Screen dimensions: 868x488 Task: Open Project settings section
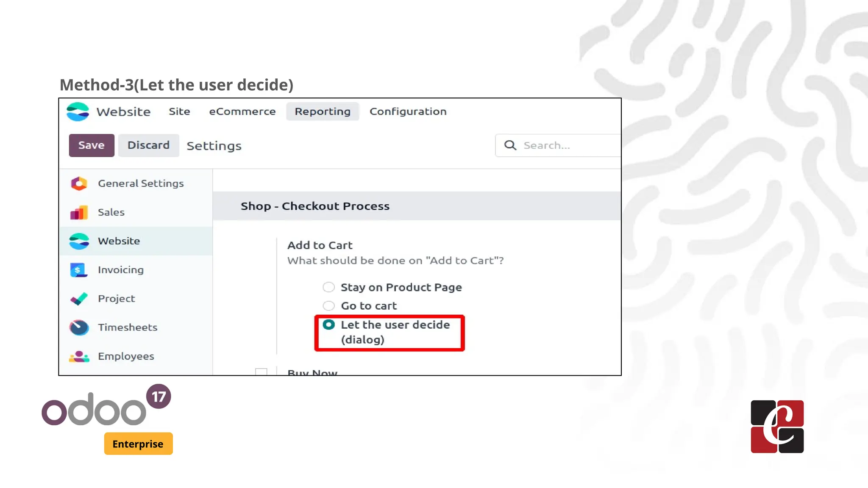[136, 299]
